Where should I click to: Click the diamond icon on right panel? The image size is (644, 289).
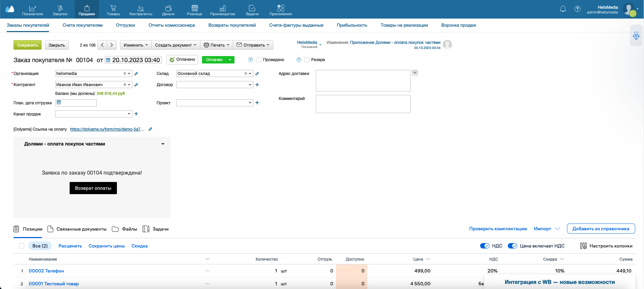636,35
